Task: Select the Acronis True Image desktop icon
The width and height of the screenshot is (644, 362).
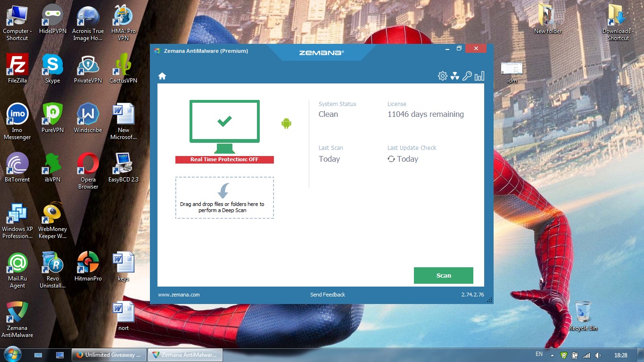Action: tap(88, 23)
